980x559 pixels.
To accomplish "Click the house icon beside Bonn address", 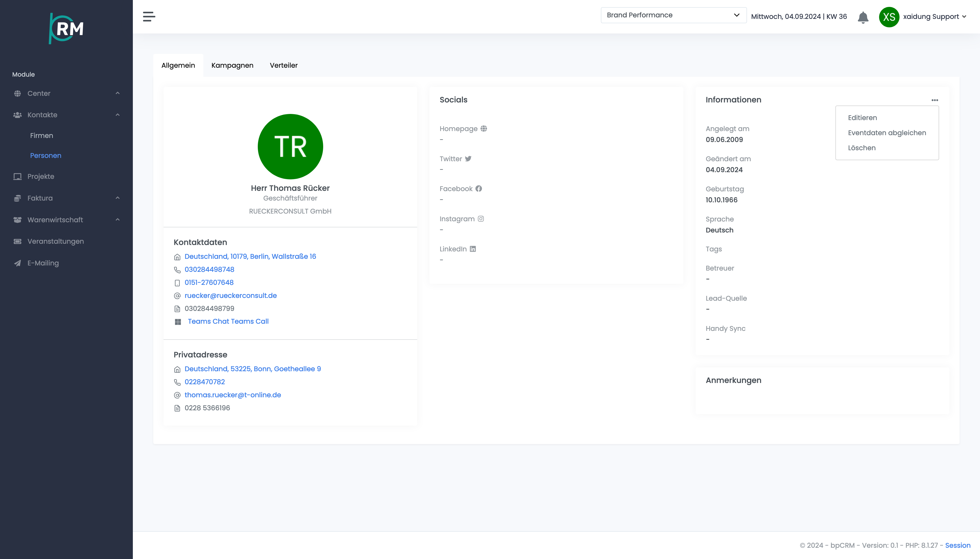I will click(x=177, y=369).
